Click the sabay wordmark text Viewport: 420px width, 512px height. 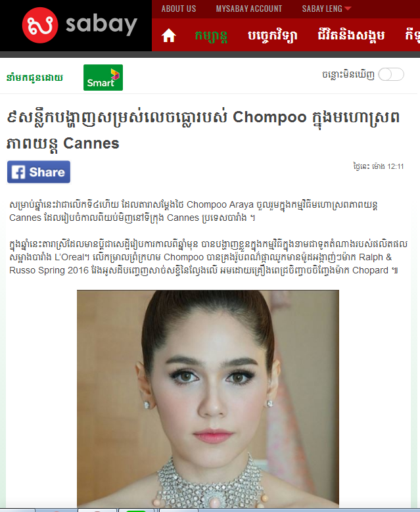pyautogui.click(x=101, y=24)
